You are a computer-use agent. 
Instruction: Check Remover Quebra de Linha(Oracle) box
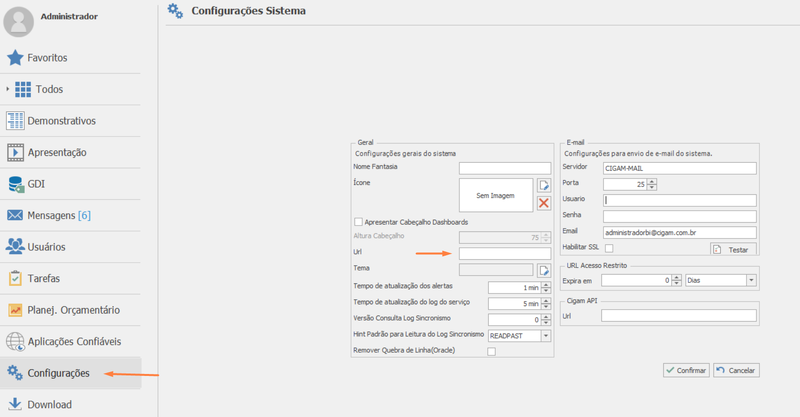point(491,351)
